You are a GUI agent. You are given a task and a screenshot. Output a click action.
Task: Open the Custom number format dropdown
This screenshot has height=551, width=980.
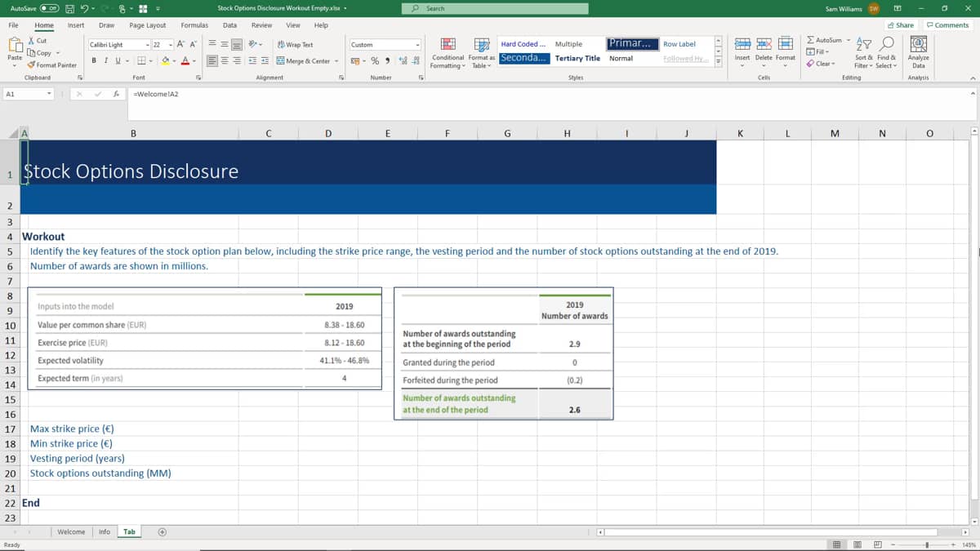pyautogui.click(x=416, y=45)
